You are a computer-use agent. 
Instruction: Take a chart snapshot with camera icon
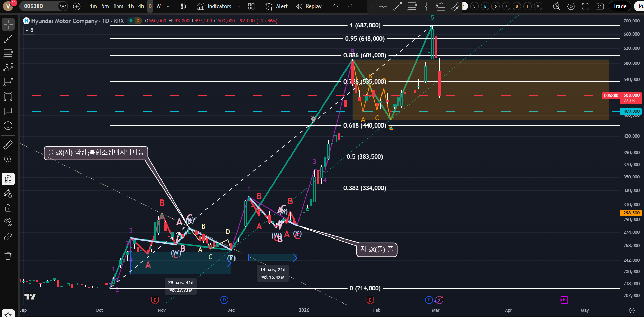pos(600,6)
